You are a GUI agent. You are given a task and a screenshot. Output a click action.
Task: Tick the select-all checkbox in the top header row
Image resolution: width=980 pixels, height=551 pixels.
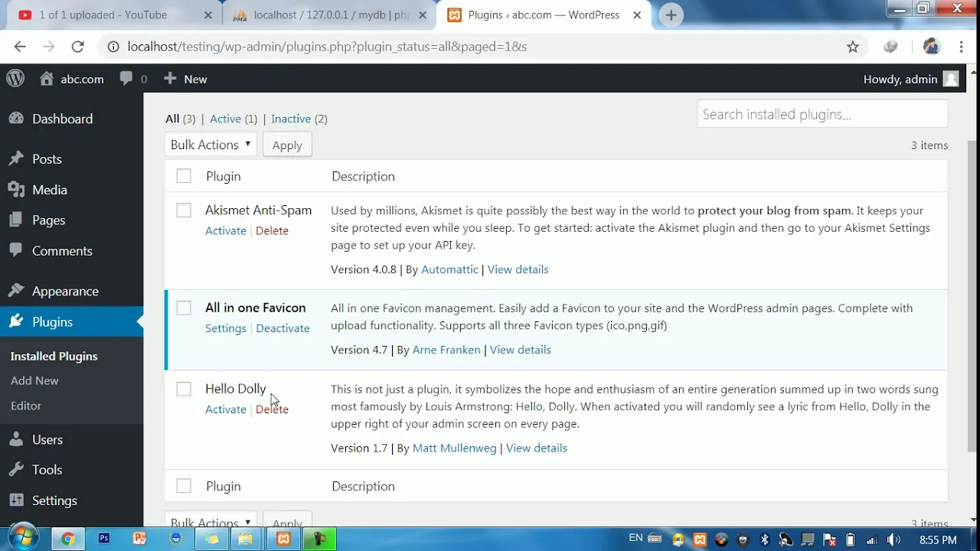click(x=184, y=176)
